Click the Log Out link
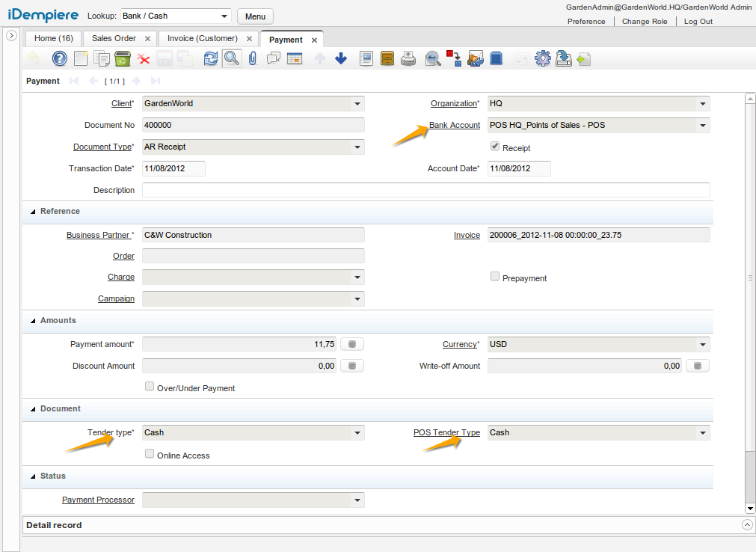This screenshot has width=756, height=552. 698,22
